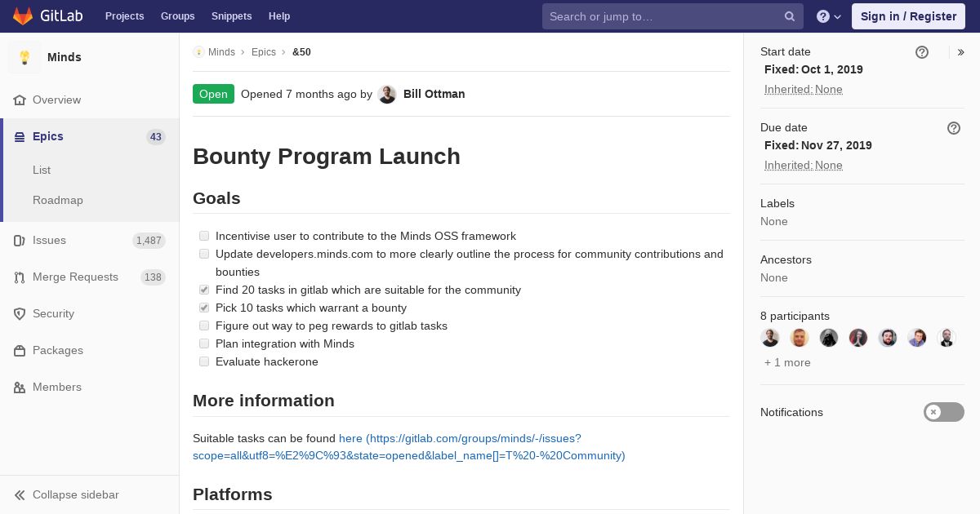Toggle the Notifications switch
Screen dimensions: 980x514
click(944, 412)
